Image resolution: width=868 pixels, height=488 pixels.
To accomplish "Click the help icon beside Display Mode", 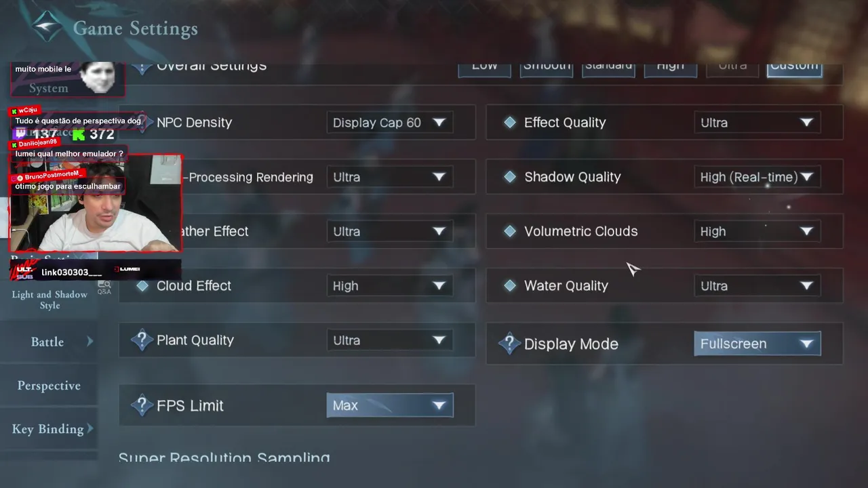I will click(x=509, y=344).
